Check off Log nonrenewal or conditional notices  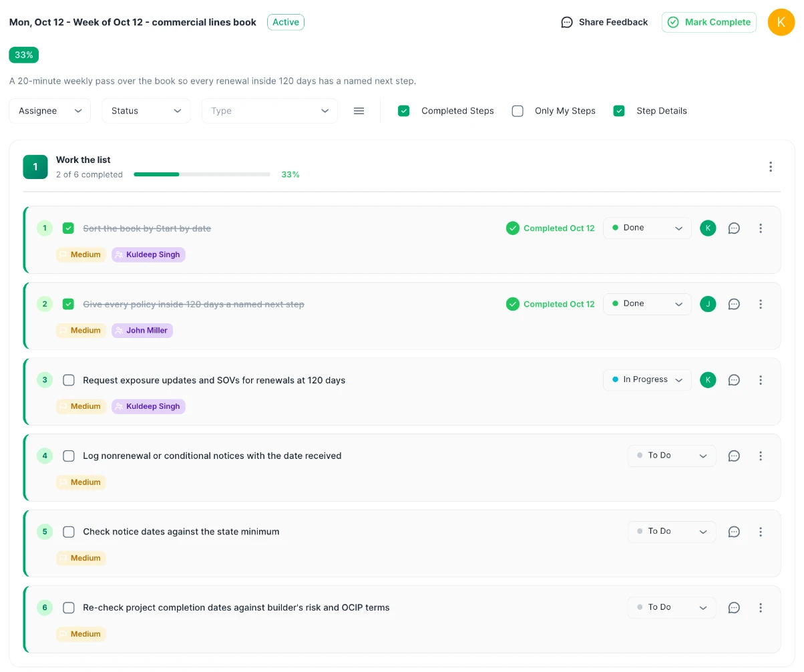(x=68, y=456)
